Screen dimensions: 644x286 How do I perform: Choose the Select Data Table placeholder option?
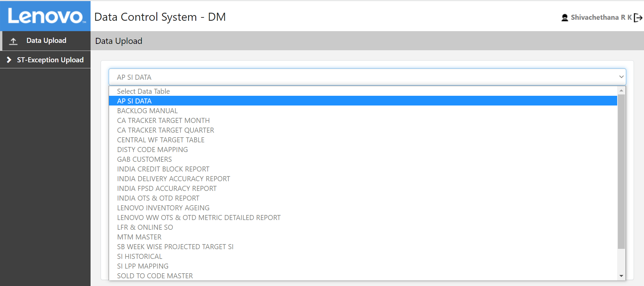tap(143, 91)
